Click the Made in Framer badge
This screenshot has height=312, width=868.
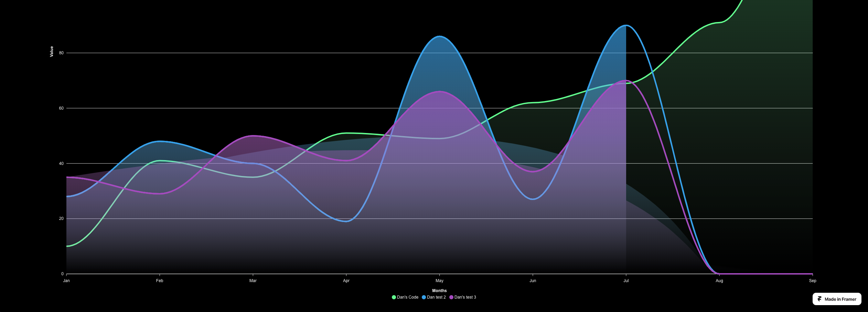pos(837,299)
